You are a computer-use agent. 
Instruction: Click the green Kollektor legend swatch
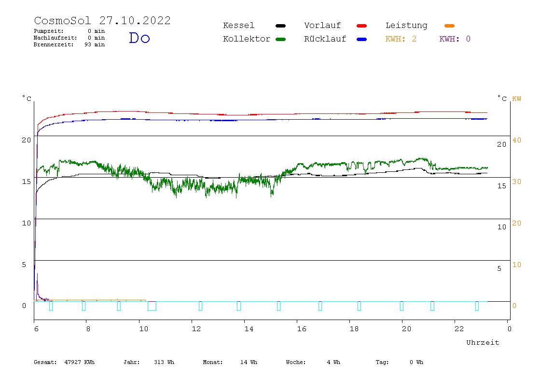coord(280,39)
